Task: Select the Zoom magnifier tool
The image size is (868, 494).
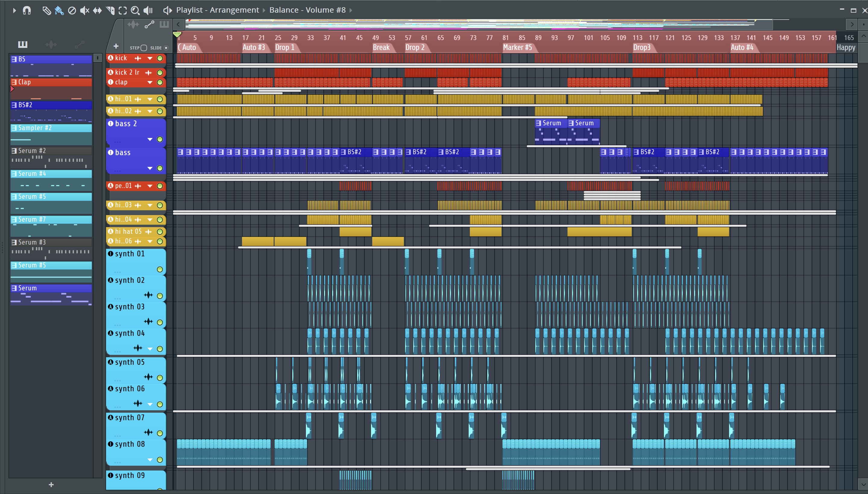Action: [x=135, y=11]
